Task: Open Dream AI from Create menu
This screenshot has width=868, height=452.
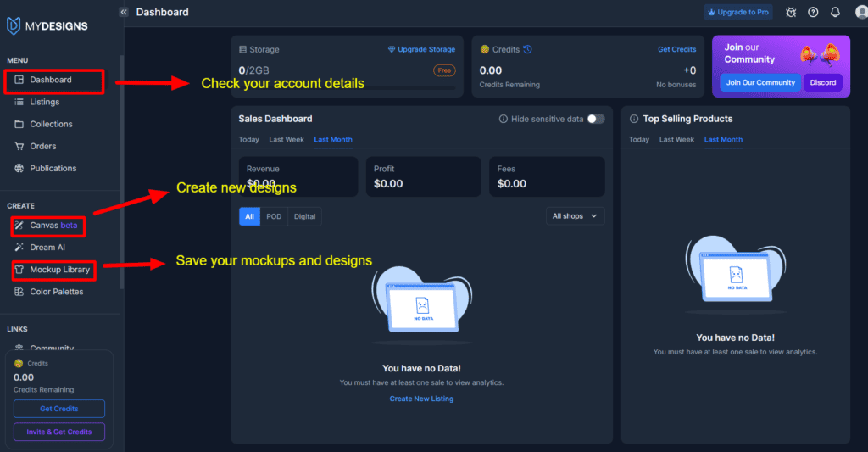Action: click(47, 248)
